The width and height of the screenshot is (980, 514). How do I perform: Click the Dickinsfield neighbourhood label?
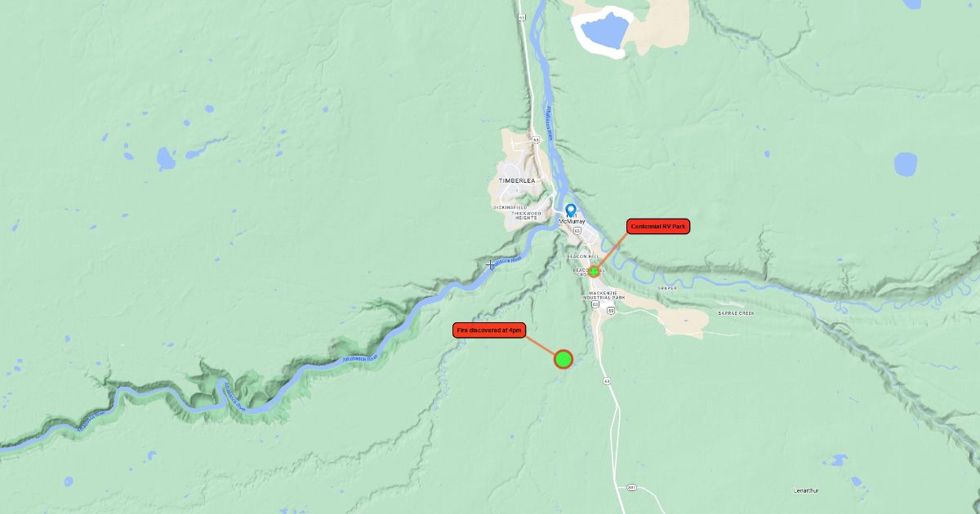pos(510,207)
